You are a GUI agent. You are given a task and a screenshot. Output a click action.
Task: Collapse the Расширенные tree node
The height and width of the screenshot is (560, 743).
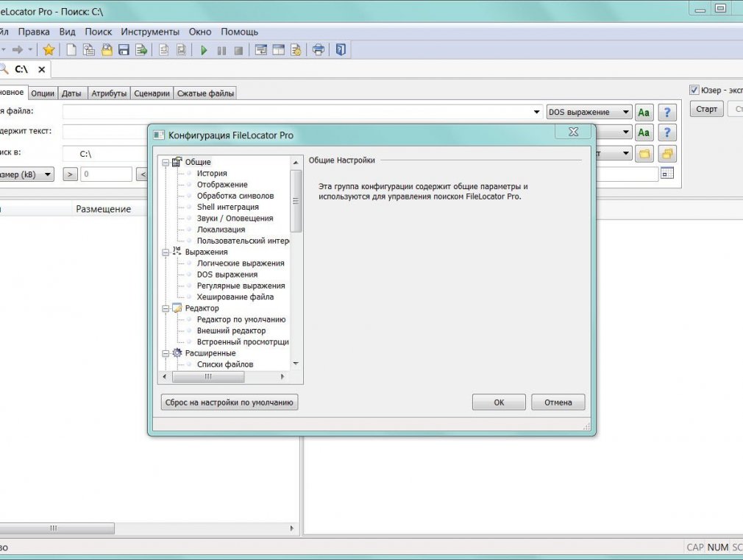click(166, 353)
